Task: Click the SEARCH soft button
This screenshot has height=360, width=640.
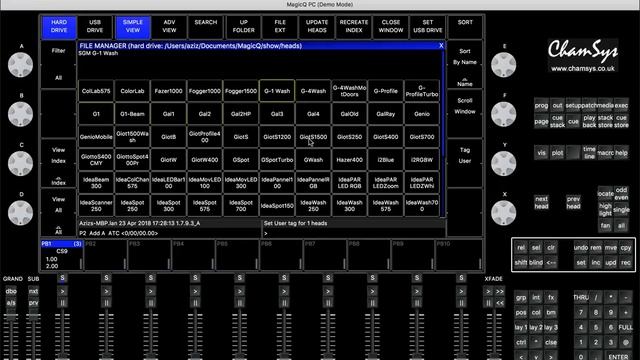Action: 206,27
